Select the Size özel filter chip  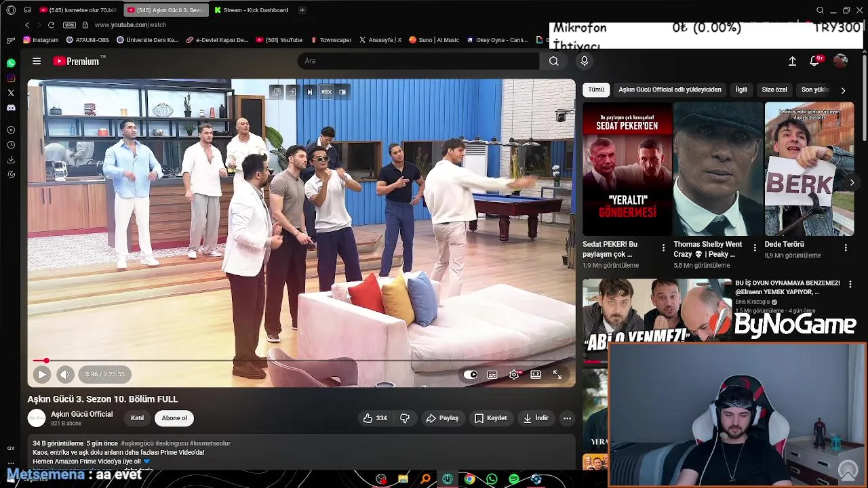tap(774, 89)
